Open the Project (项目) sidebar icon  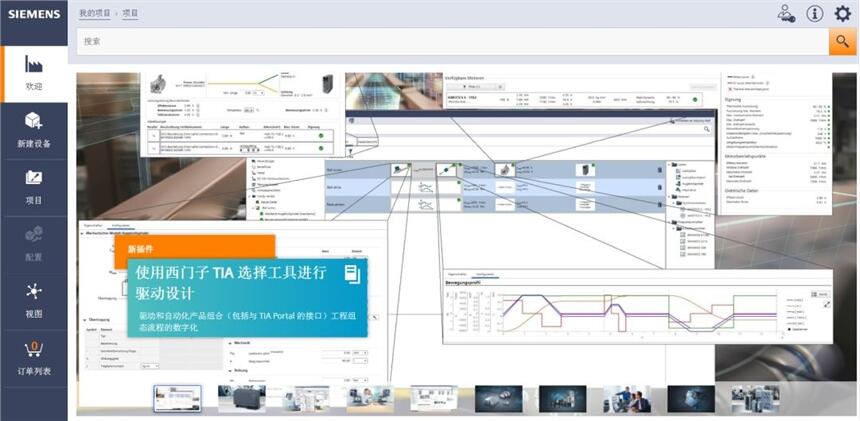(33, 178)
